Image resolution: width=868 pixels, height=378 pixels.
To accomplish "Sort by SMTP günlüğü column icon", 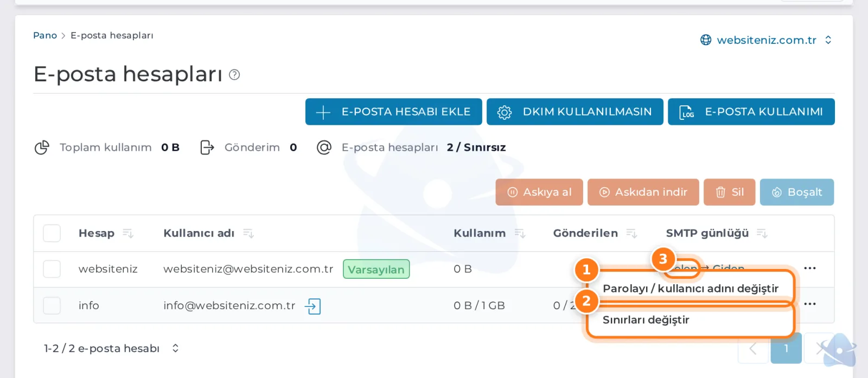I will tap(762, 233).
